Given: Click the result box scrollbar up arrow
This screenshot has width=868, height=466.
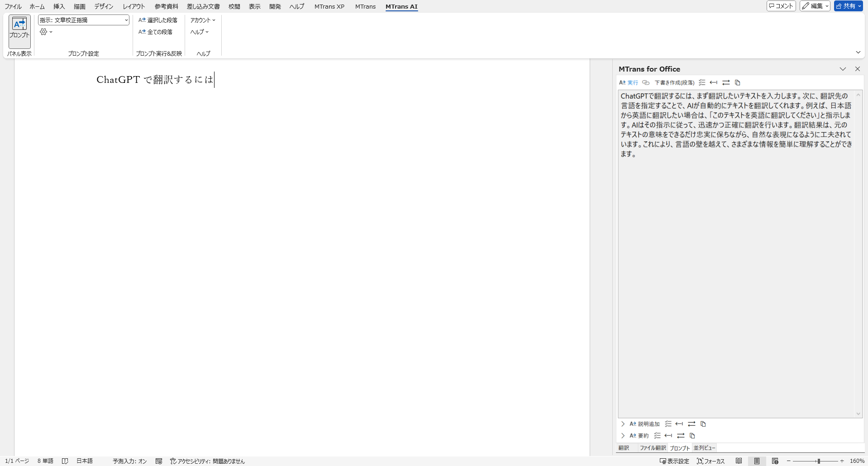Looking at the screenshot, I should [x=858, y=95].
